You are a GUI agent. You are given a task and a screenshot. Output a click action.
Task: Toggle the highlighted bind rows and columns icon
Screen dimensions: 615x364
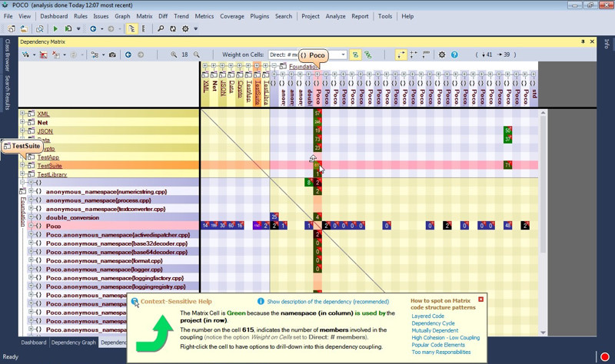tap(401, 55)
